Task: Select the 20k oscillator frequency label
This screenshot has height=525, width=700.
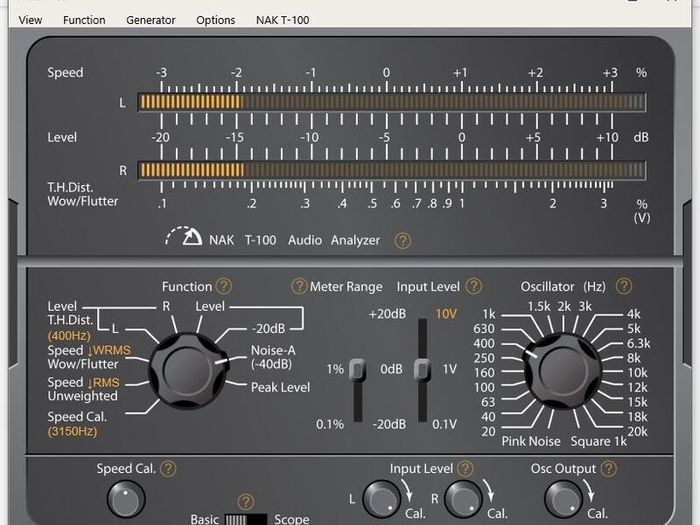Action: tap(637, 432)
